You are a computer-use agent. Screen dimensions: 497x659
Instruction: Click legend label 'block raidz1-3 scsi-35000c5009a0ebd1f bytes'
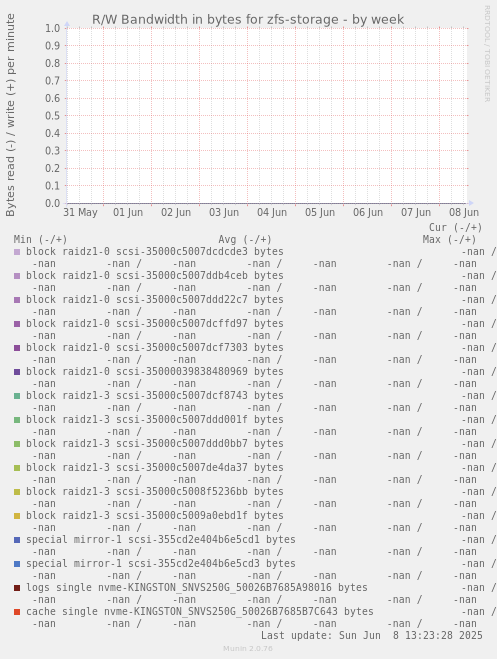pyautogui.click(x=155, y=515)
